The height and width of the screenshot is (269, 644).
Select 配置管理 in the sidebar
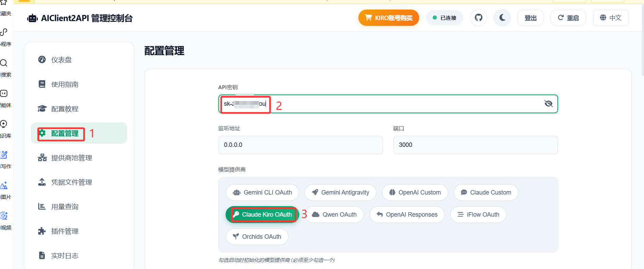[x=79, y=133]
